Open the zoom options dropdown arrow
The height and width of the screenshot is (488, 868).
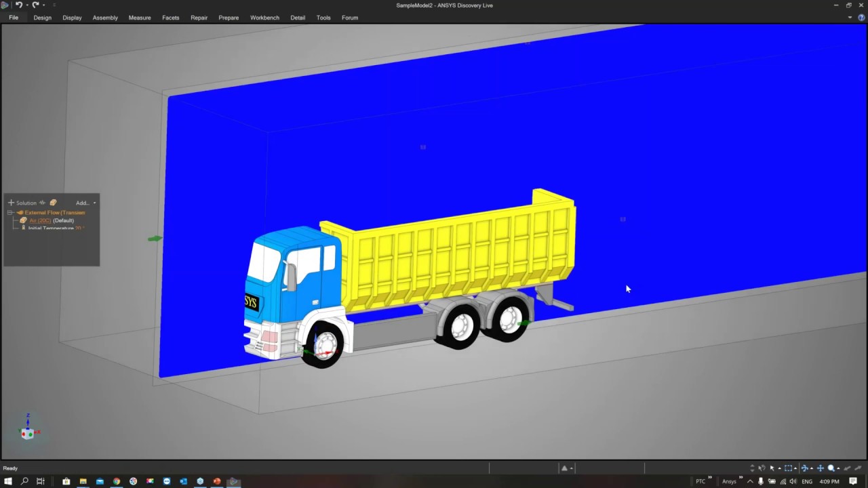tap(838, 468)
